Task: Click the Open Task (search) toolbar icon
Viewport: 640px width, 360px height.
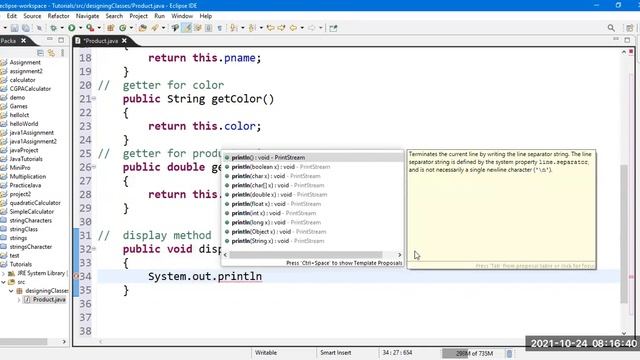Action: click(155, 28)
